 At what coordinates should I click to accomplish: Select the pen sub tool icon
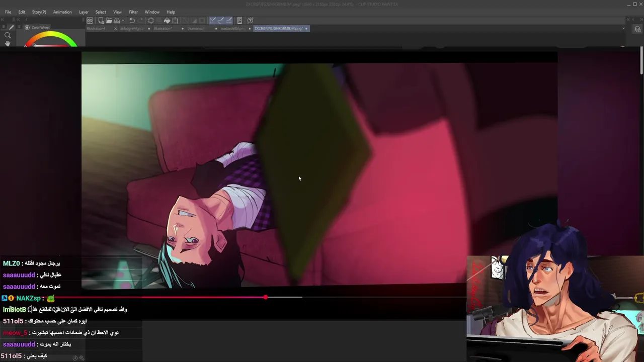[x=12, y=28]
